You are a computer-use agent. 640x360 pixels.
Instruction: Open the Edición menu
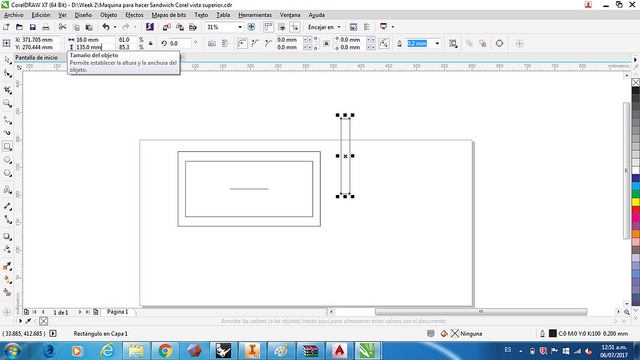point(41,15)
